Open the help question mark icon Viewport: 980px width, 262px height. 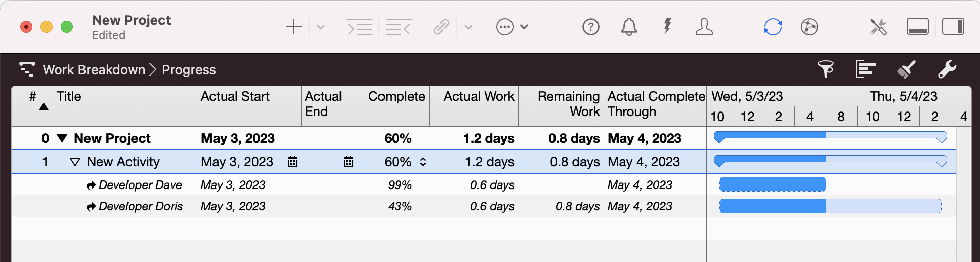(x=590, y=27)
